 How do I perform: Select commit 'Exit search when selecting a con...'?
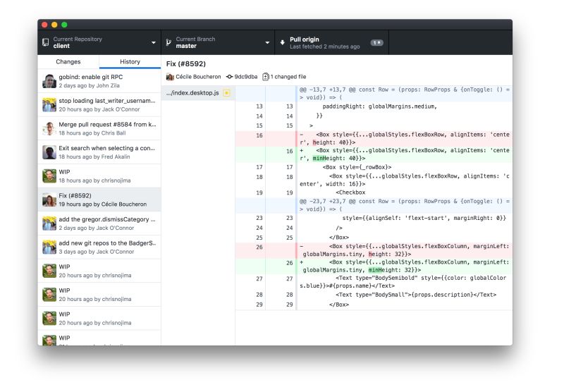[99, 152]
